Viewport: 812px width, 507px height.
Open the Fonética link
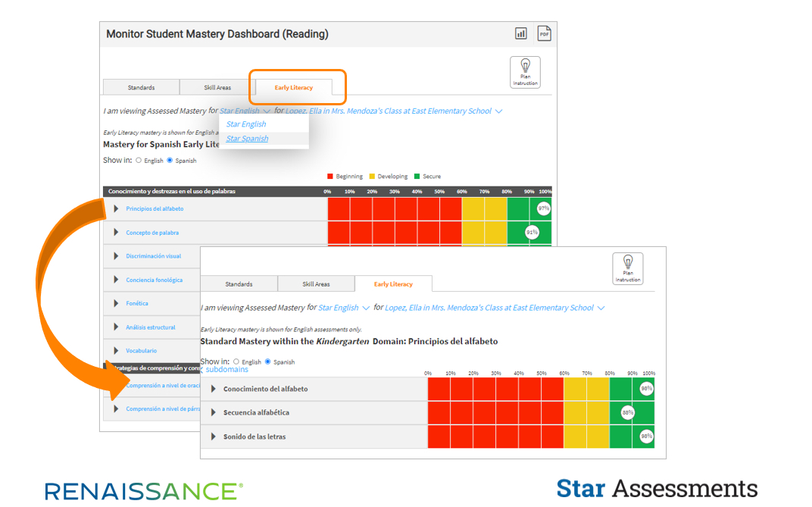pyautogui.click(x=136, y=303)
